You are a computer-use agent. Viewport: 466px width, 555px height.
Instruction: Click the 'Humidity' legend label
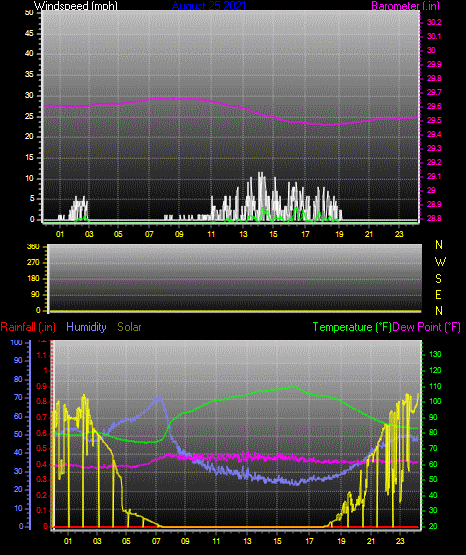[86, 327]
